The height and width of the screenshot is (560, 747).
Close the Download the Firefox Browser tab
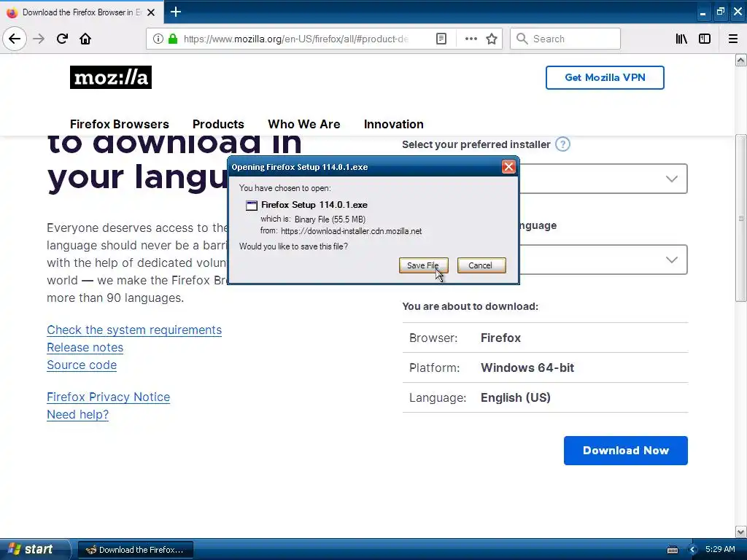pos(151,12)
